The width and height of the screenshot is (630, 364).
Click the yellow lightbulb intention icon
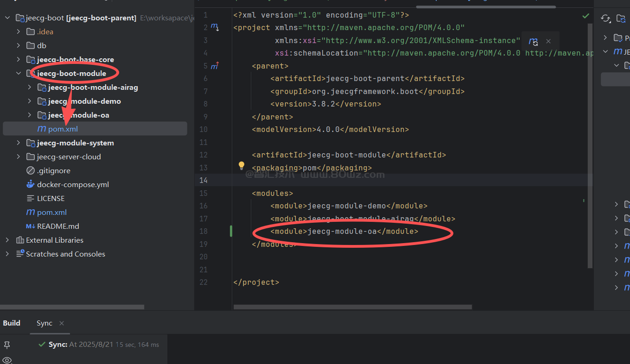coord(241,165)
